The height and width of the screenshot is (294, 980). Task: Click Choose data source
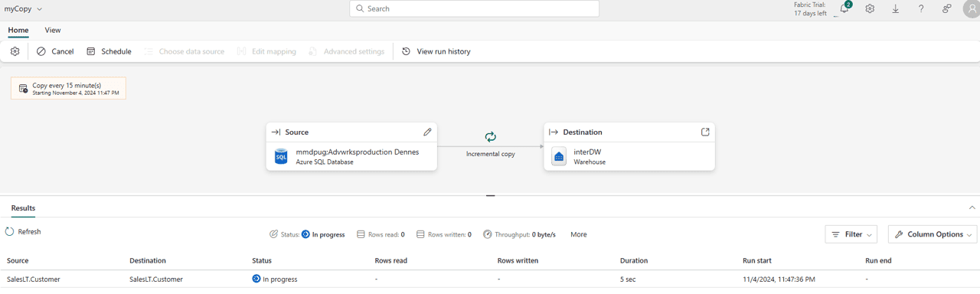[x=185, y=51]
